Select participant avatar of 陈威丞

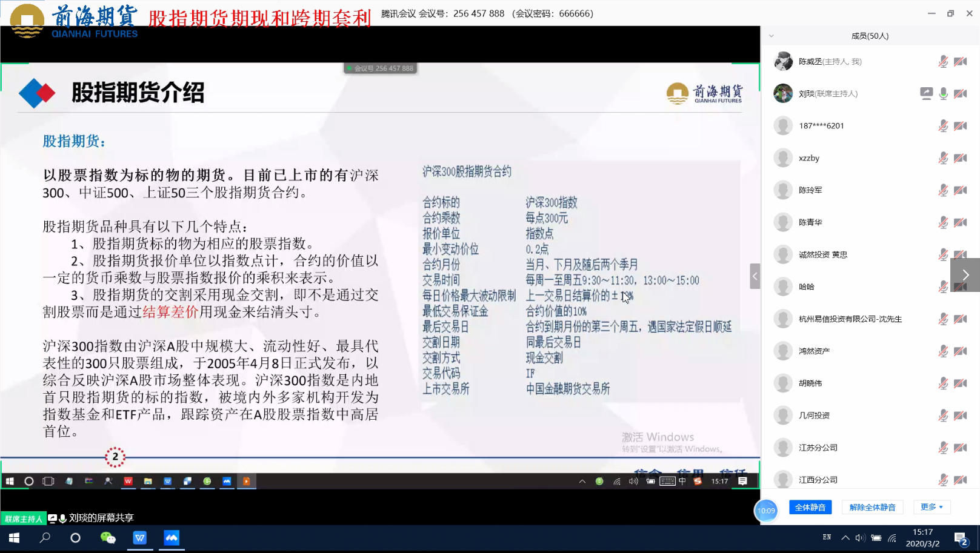(783, 61)
